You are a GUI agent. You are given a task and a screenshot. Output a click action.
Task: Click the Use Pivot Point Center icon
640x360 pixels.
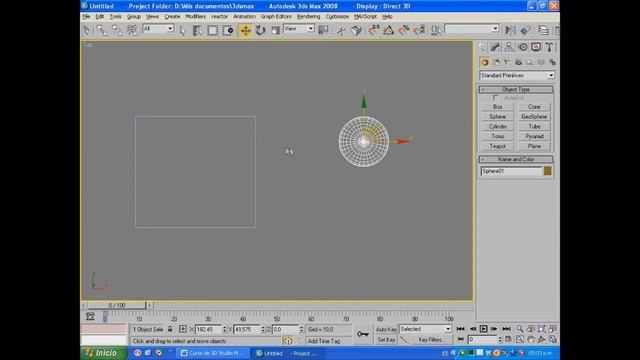(323, 30)
